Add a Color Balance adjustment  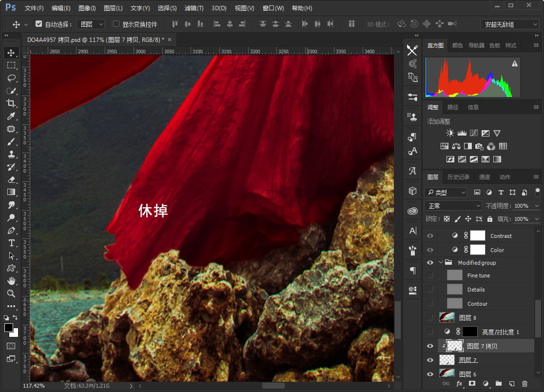coord(456,146)
